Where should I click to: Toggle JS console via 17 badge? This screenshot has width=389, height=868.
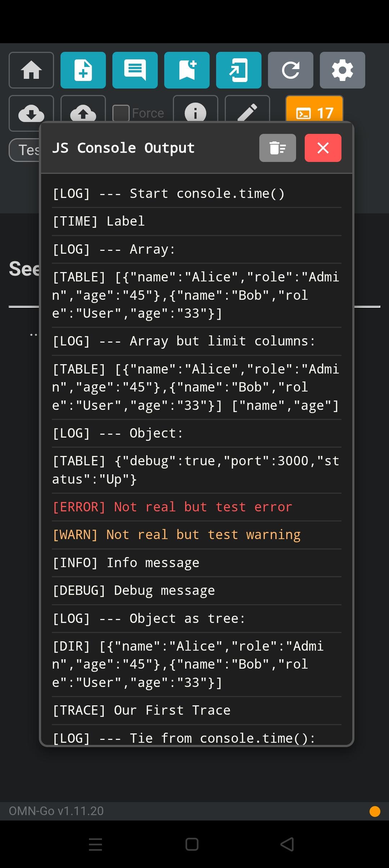[x=314, y=109]
